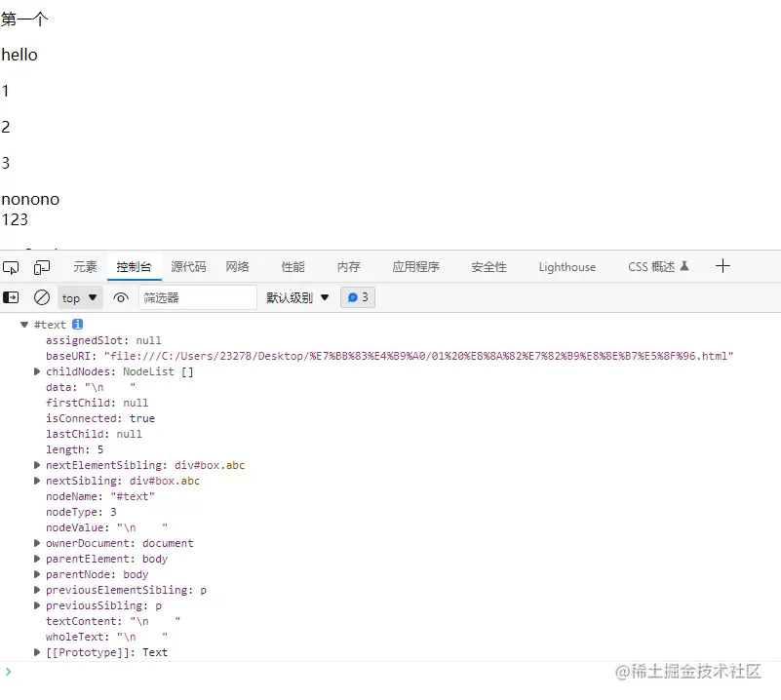
Task: Open the CSS 概述 tab
Action: click(x=658, y=267)
